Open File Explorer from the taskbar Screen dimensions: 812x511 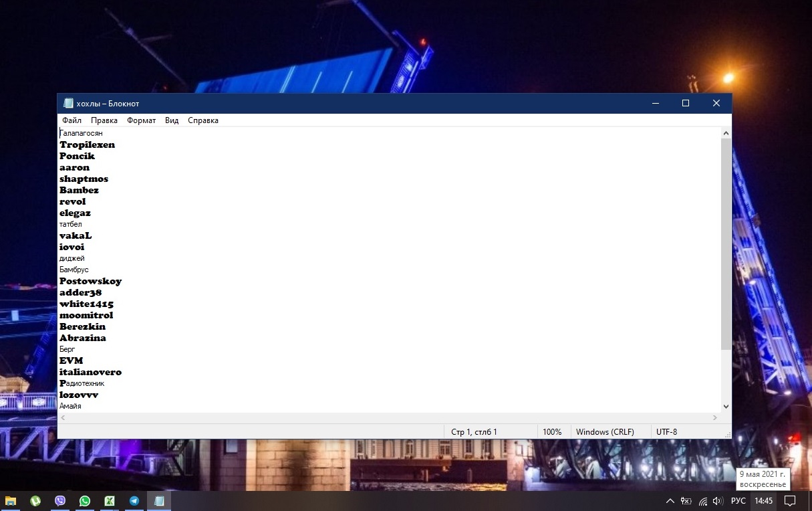pos(11,501)
